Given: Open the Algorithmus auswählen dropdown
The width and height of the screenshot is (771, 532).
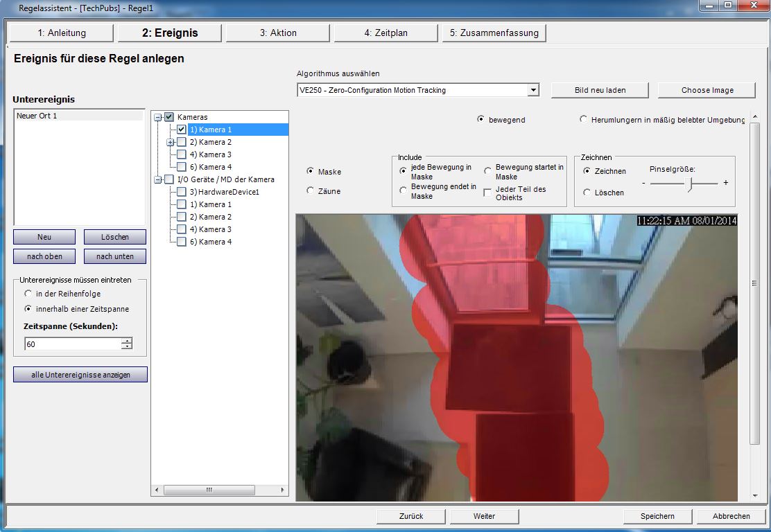Looking at the screenshot, I should tap(533, 90).
